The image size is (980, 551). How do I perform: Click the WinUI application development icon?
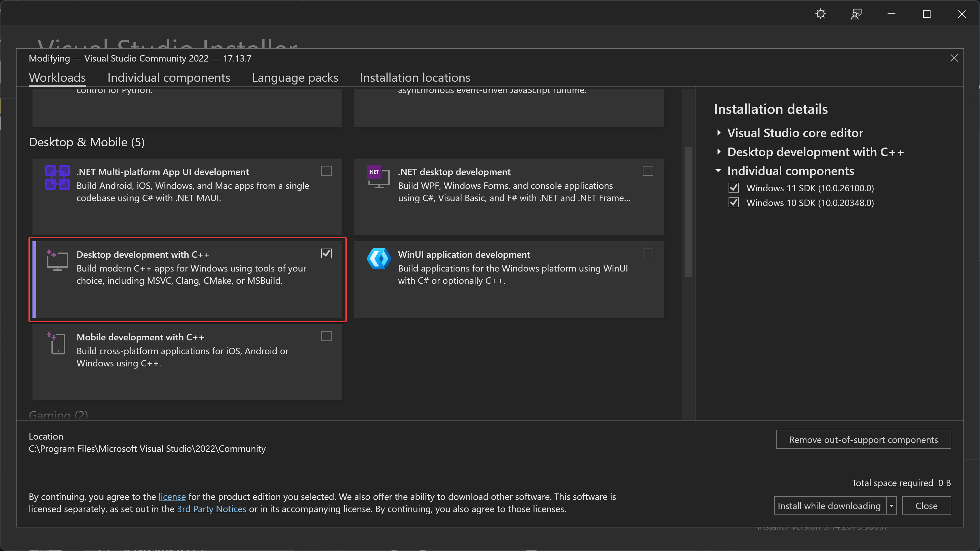[x=379, y=259]
